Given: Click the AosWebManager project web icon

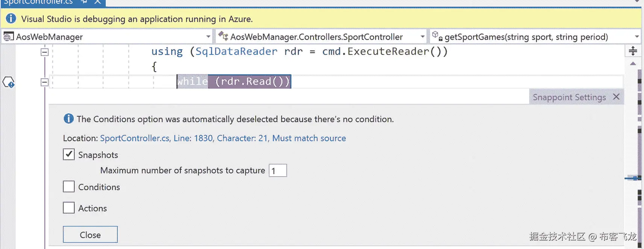Looking at the screenshot, I should (8, 37).
